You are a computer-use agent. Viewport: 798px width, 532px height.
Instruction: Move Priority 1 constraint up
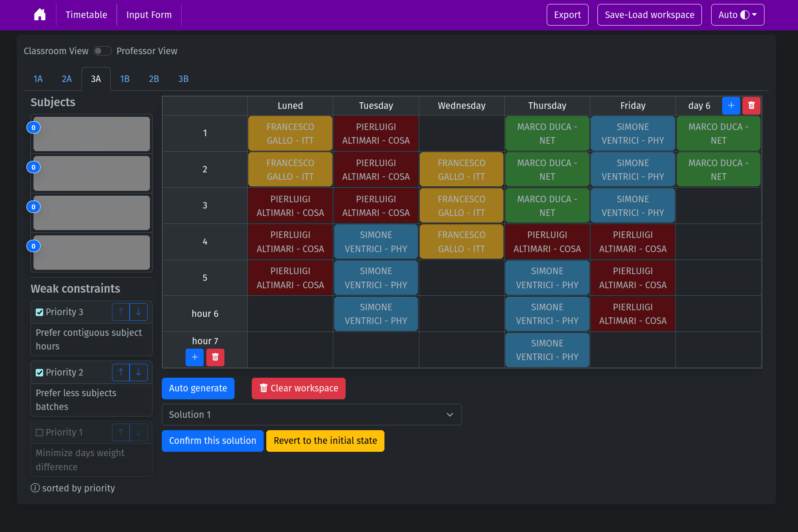point(121,432)
